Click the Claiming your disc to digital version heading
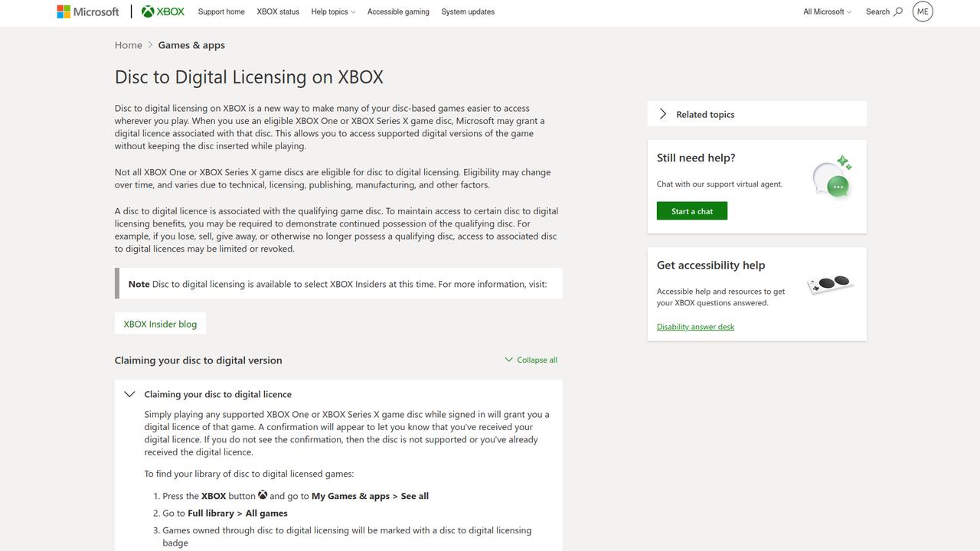This screenshot has width=980, height=551. pyautogui.click(x=198, y=360)
